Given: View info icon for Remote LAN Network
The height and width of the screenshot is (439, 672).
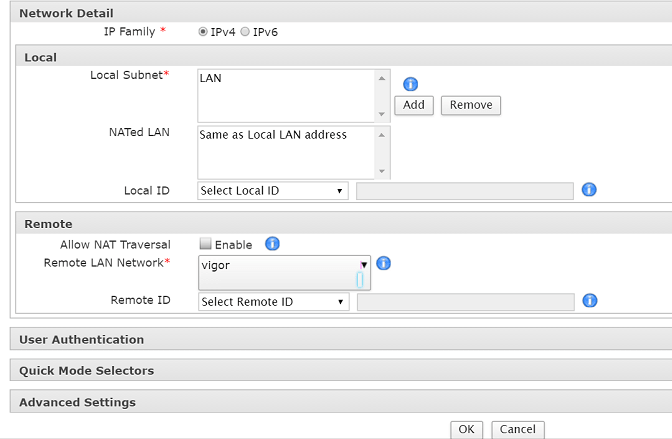Looking at the screenshot, I should [x=383, y=263].
